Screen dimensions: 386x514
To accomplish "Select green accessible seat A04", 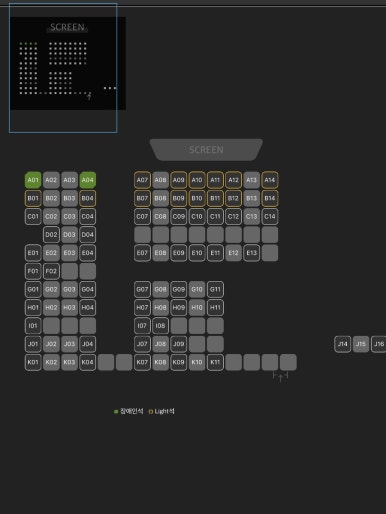I will tap(88, 180).
